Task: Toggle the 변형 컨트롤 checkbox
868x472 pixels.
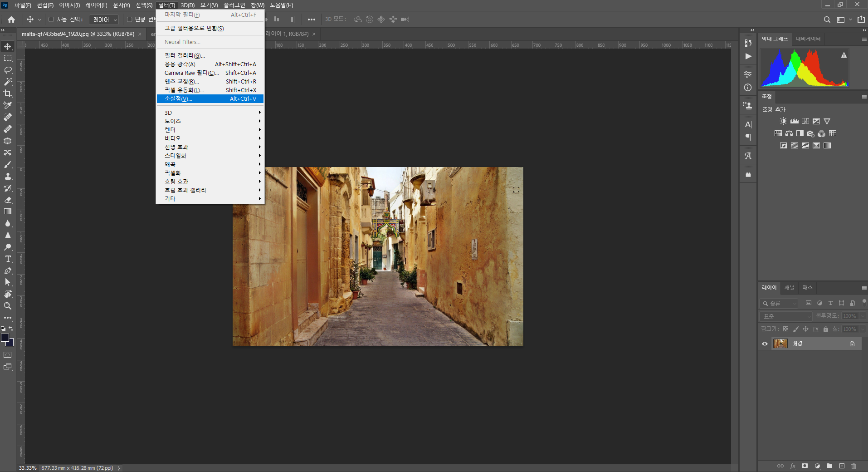Action: 129,20
